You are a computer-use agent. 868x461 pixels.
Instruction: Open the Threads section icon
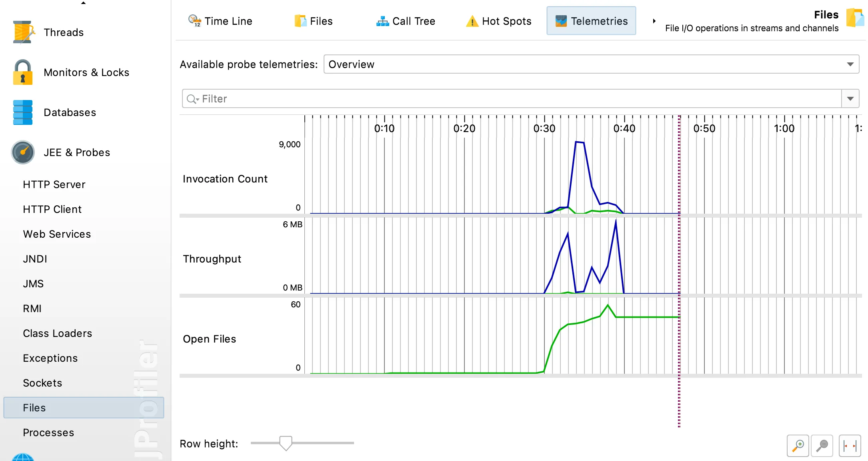tap(23, 32)
